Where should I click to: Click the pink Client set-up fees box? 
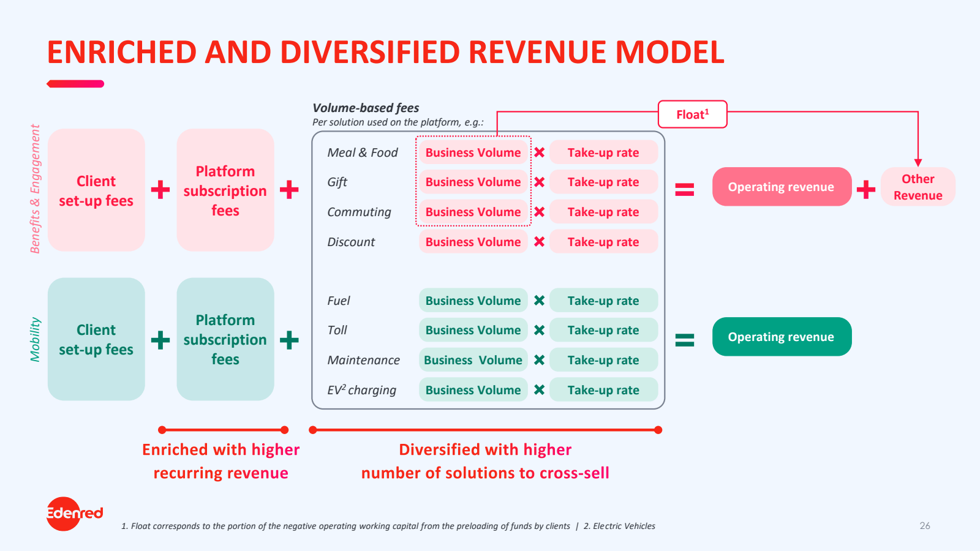tap(96, 190)
